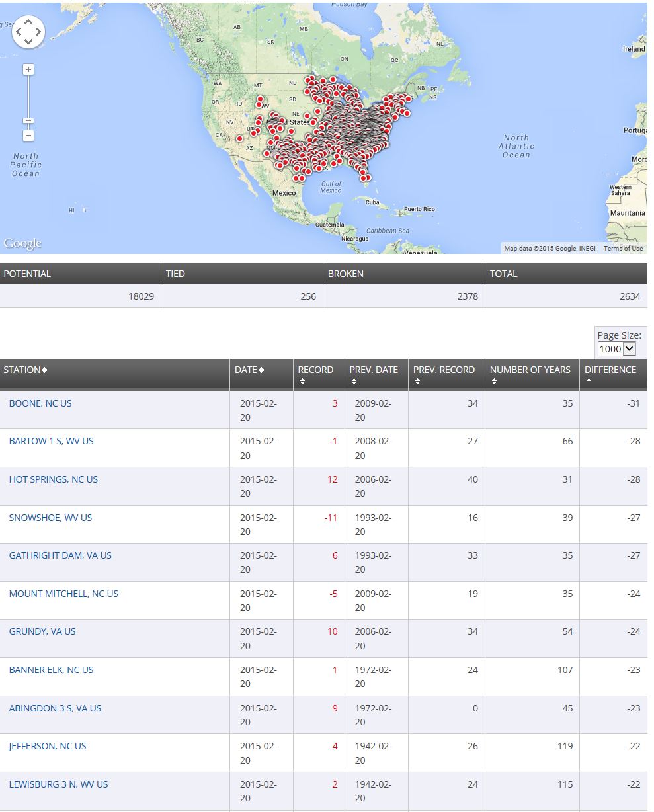Click the red marker near Arizona
This screenshot has height=812, width=654.
coord(239,139)
